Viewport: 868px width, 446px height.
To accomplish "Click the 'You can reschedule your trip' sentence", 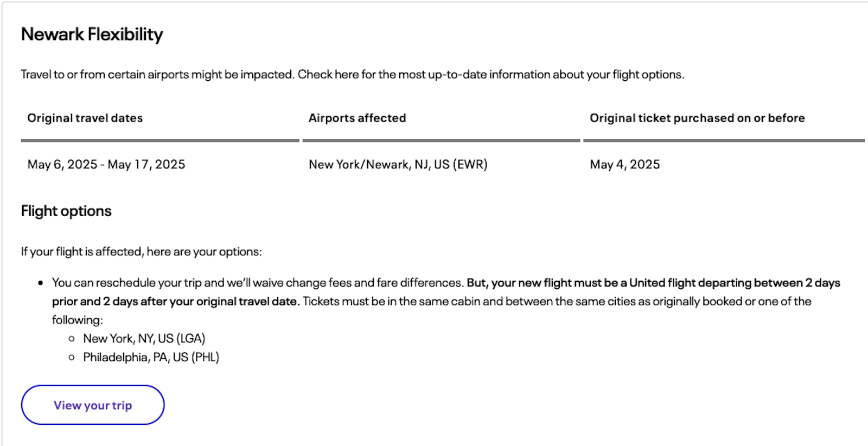I will tap(258, 283).
